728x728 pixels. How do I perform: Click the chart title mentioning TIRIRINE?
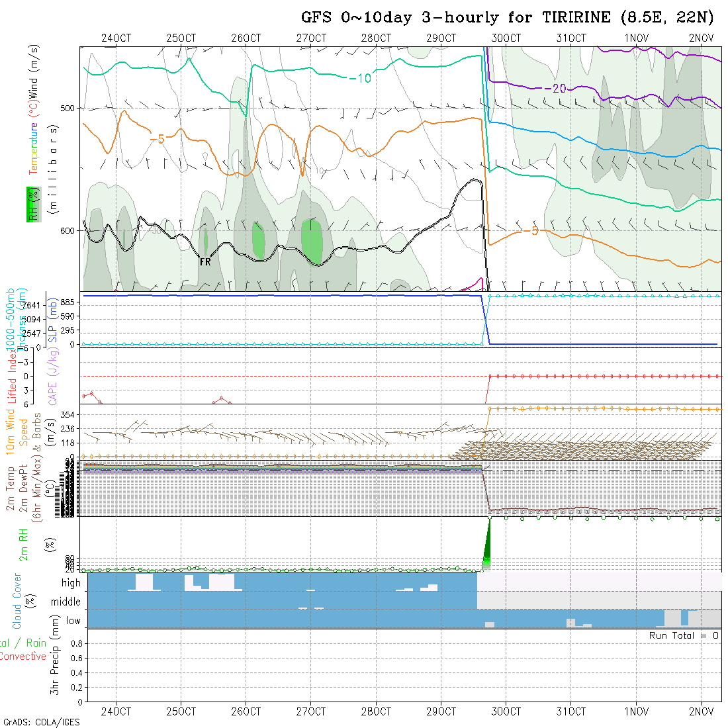tap(508, 17)
